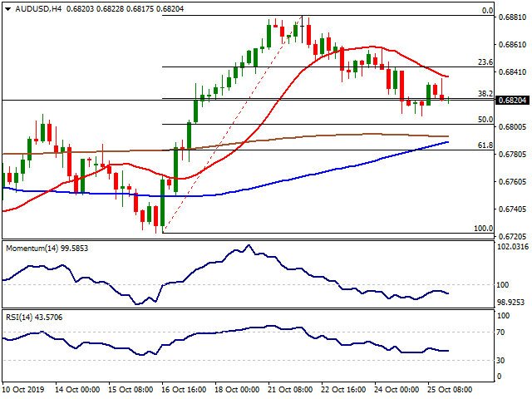Click the 61.8 Fibonacci level label
This screenshot has width=532, height=399.
(485, 145)
